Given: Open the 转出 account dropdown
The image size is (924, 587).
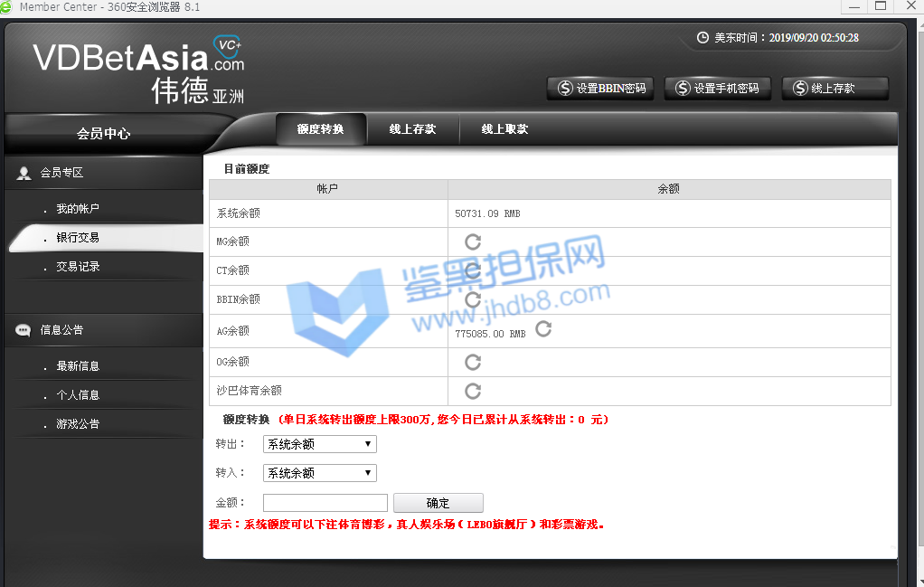Looking at the screenshot, I should (319, 444).
